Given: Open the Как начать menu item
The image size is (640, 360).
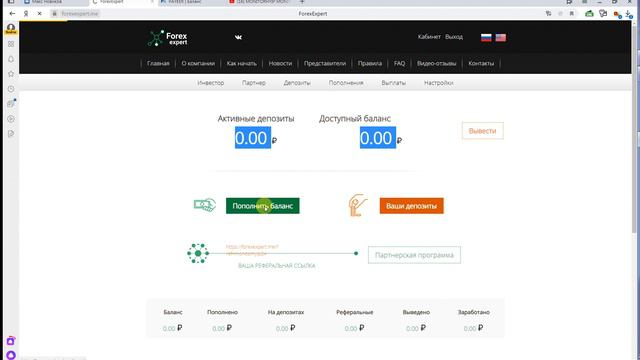Looking at the screenshot, I should coord(242,63).
